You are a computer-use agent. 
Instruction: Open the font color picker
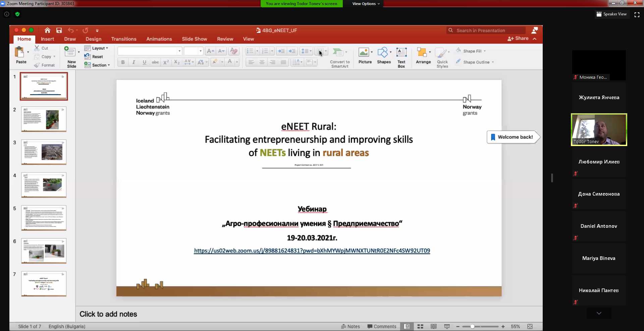pos(230,62)
